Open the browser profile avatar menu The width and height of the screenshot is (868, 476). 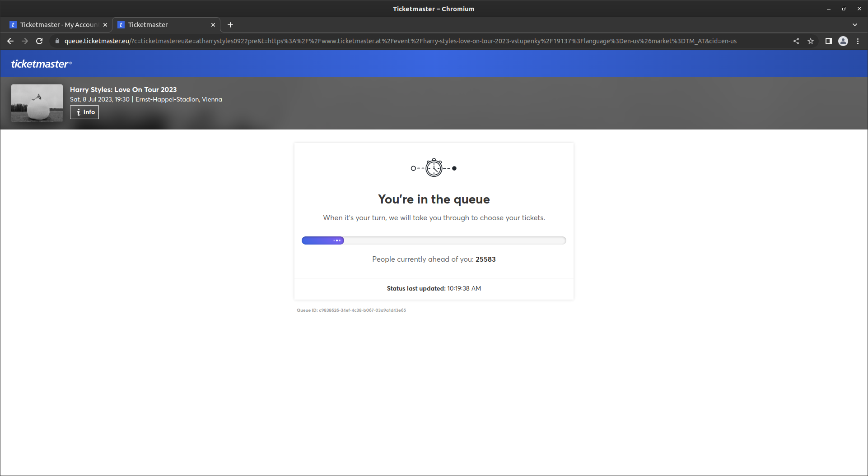[x=843, y=41]
